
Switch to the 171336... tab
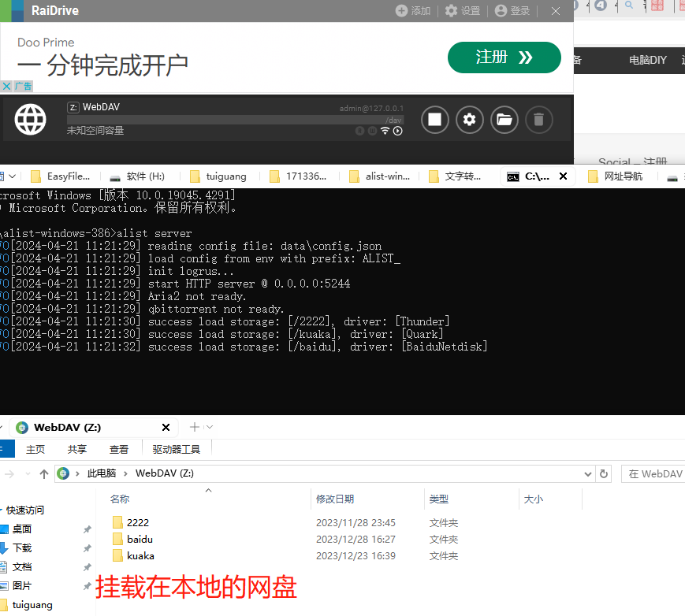click(298, 176)
